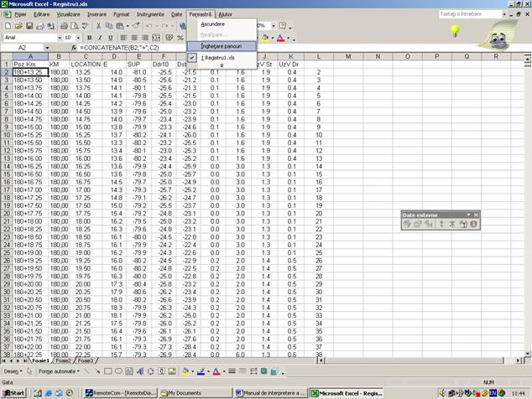Open the Desen drawing menu button

[x=12, y=370]
